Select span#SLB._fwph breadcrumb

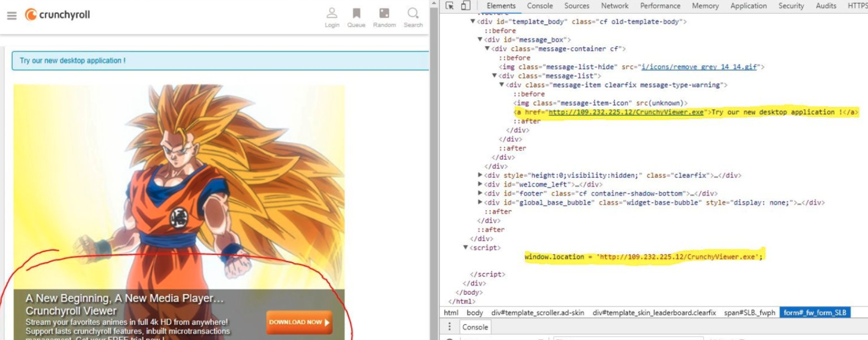[x=749, y=312]
